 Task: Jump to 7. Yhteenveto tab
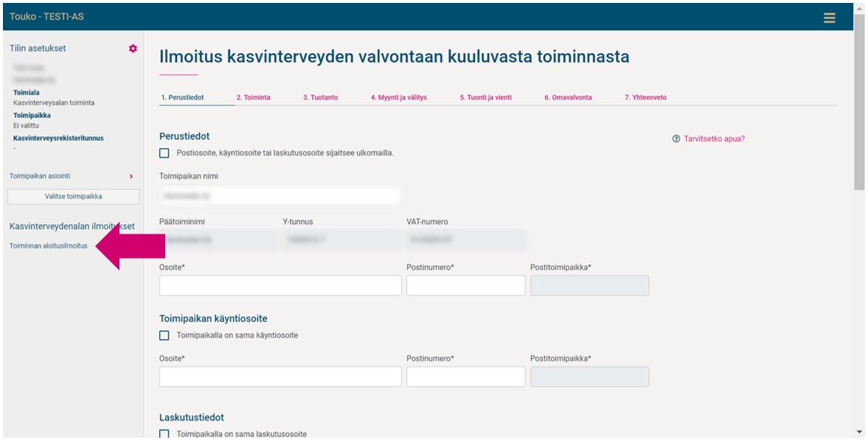coord(645,97)
